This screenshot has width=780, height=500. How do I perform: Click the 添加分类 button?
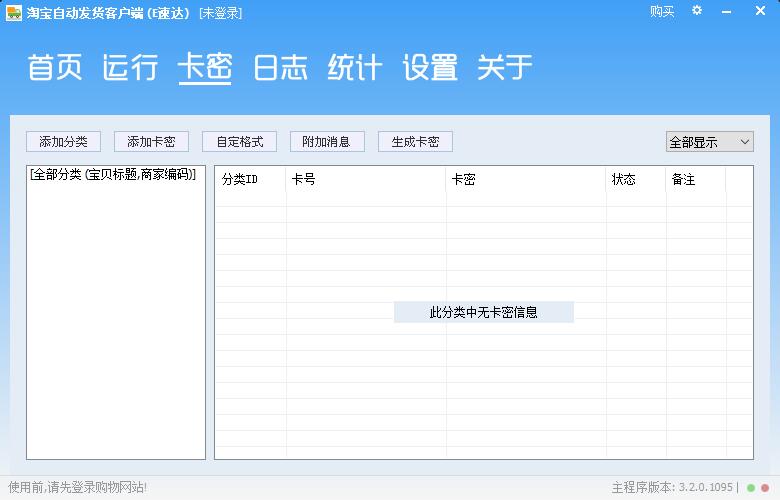click(x=63, y=142)
